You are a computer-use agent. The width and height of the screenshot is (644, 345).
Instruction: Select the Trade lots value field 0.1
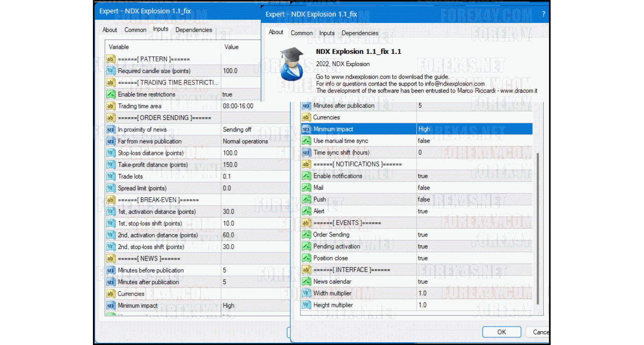coord(227,177)
